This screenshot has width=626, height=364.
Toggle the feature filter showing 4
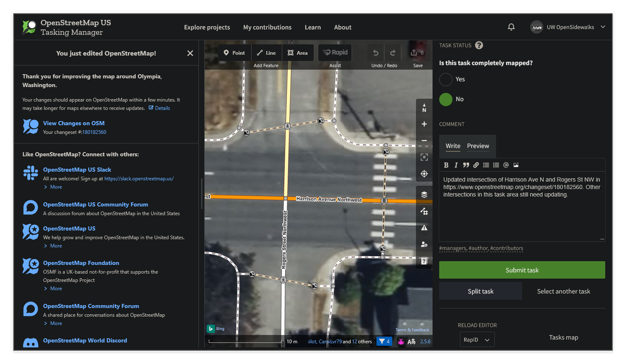384,341
